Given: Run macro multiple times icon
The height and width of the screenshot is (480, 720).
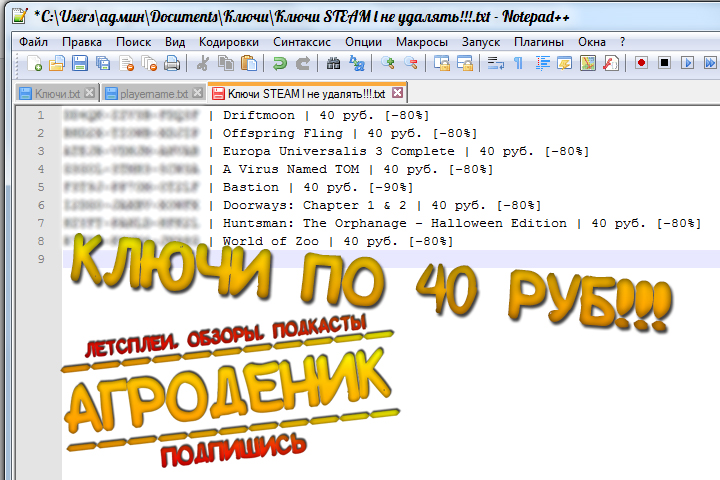Looking at the screenshot, I should point(710,62).
